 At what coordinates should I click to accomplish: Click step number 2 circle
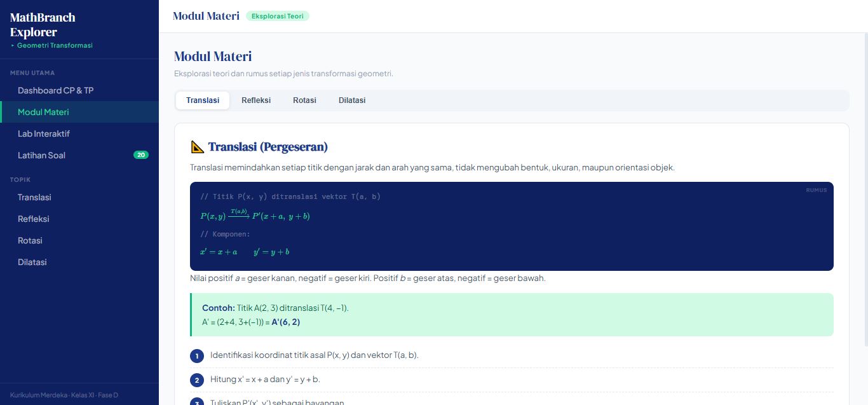tap(197, 380)
